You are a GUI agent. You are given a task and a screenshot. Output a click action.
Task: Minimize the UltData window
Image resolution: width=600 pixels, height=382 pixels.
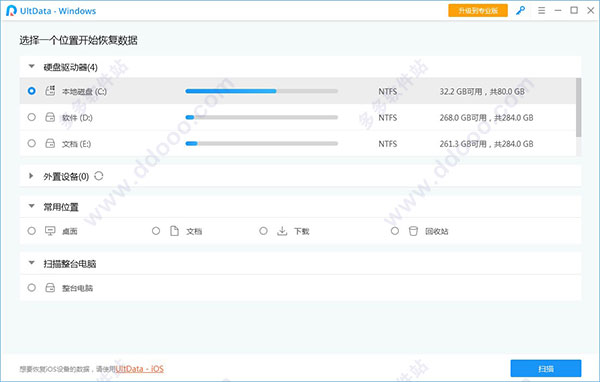[558, 11]
